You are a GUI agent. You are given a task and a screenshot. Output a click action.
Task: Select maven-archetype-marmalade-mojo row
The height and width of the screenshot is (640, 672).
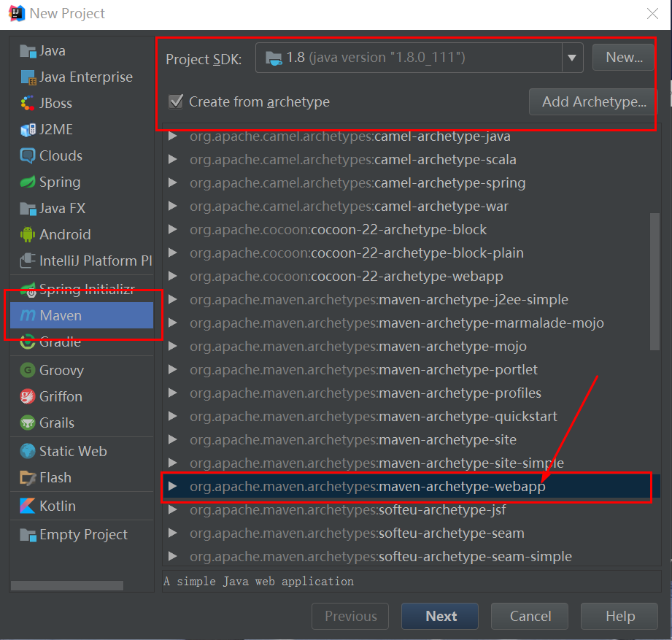click(x=411, y=323)
